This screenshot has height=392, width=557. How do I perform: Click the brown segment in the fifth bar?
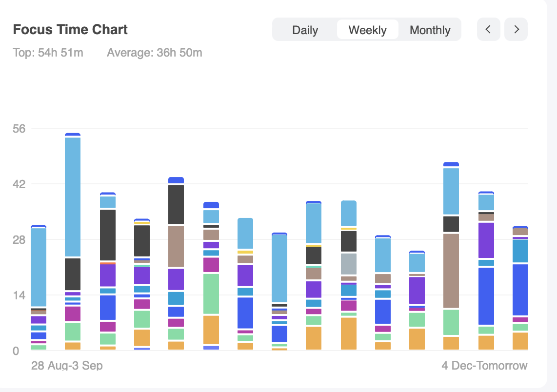tap(176, 246)
